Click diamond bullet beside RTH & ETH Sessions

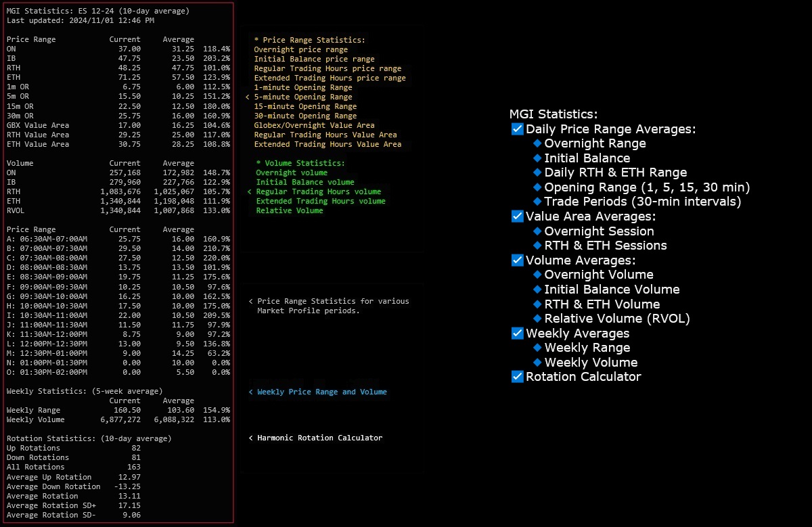(537, 245)
